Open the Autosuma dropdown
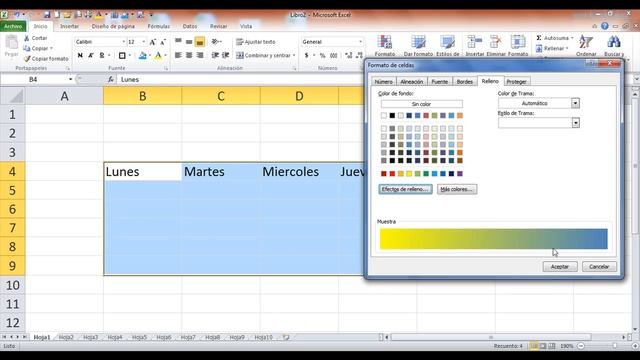The height and width of the screenshot is (360, 640). coord(572,38)
